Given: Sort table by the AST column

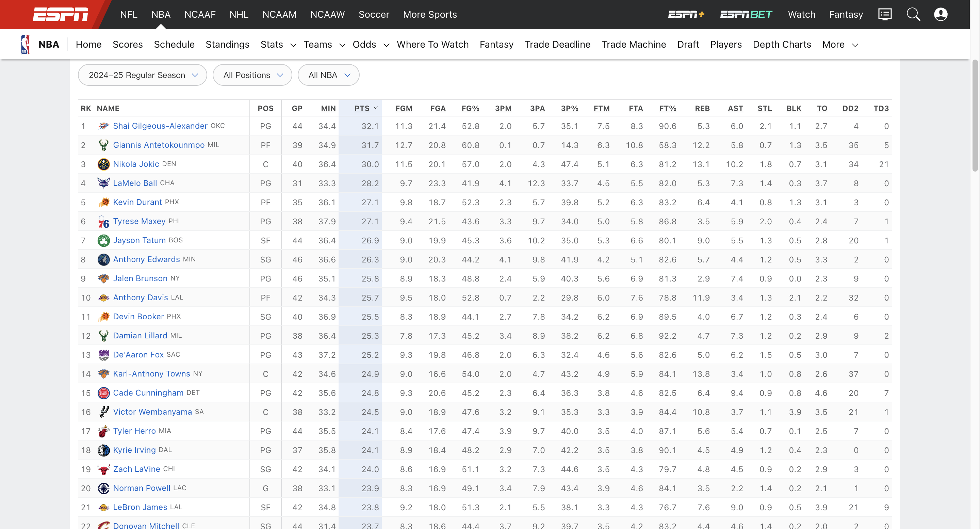Looking at the screenshot, I should coord(735,109).
